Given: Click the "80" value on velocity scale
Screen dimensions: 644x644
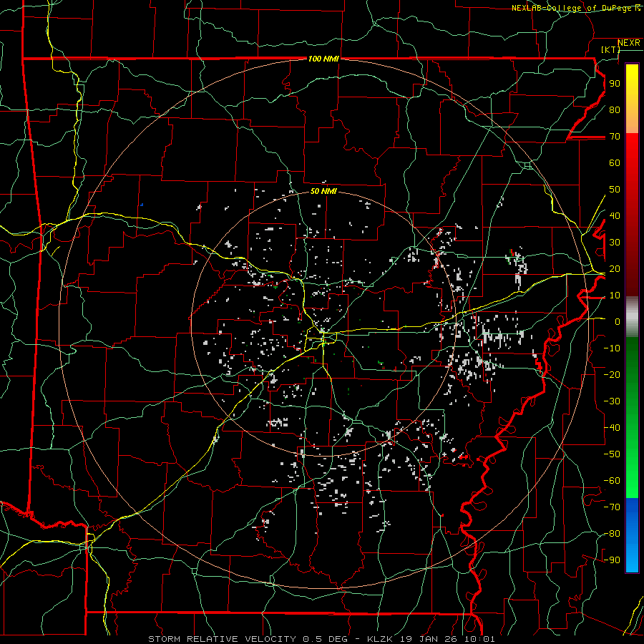Looking at the screenshot, I should [615, 109].
